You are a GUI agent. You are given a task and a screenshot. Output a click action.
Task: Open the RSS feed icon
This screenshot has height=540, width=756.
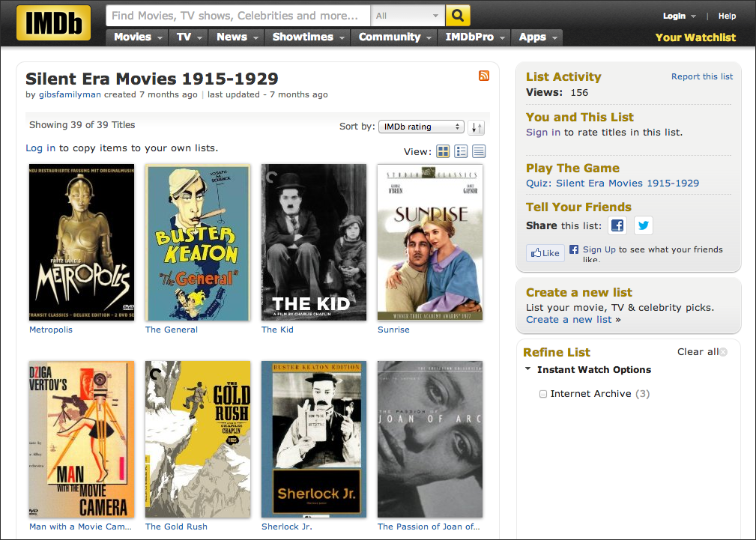click(x=484, y=76)
